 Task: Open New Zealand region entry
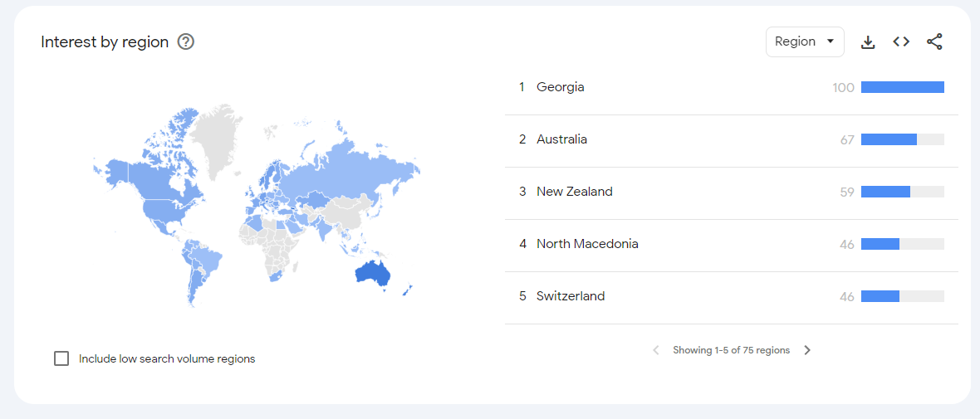[x=574, y=192]
